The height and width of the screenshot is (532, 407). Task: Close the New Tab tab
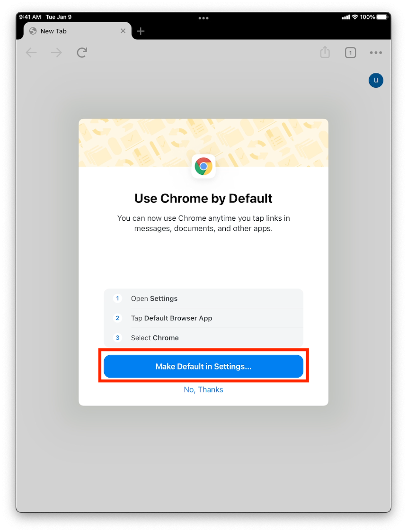[123, 31]
